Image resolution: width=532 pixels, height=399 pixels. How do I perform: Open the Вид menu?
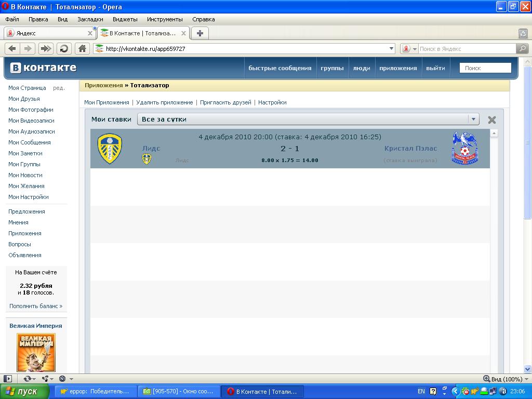62,19
